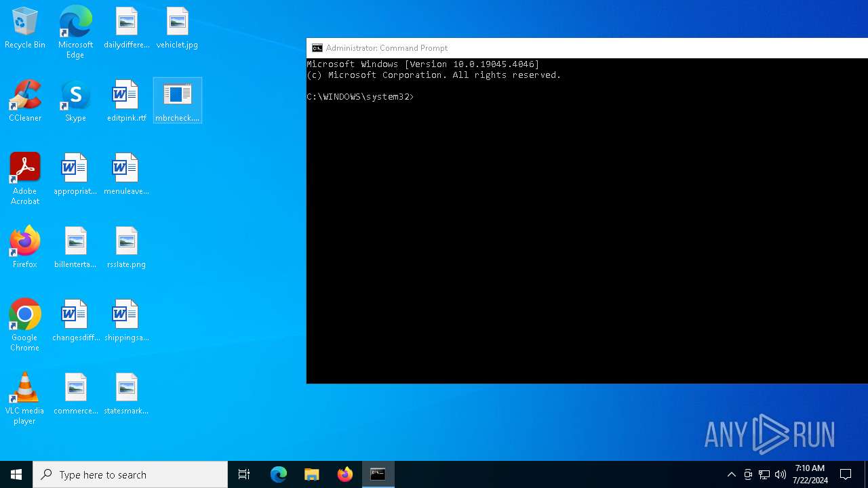Select the menuleave... Word document
This screenshot has width=868, height=488.
(126, 175)
